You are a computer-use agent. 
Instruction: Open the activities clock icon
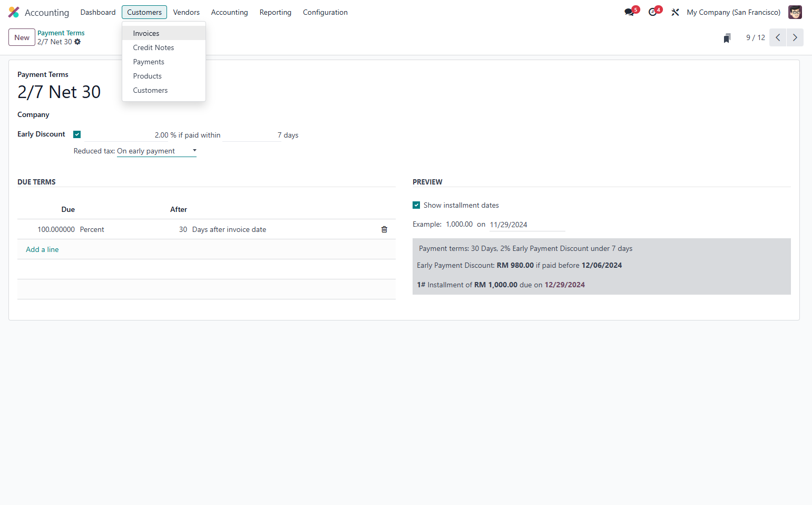pyautogui.click(x=653, y=12)
